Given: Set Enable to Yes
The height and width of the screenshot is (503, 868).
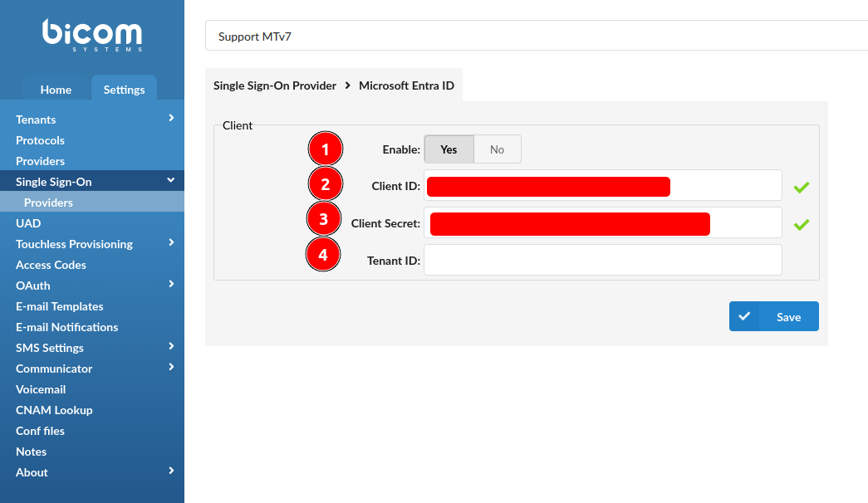Looking at the screenshot, I should pos(449,149).
